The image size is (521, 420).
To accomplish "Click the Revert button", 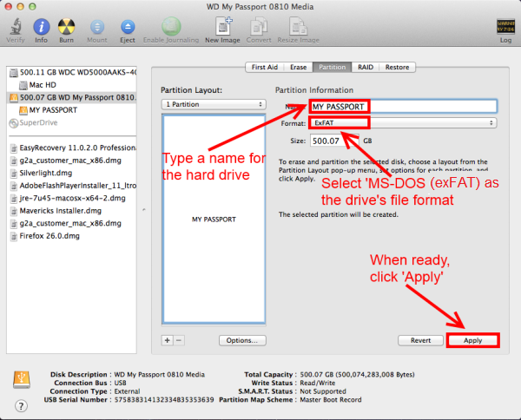I will pos(420,340).
